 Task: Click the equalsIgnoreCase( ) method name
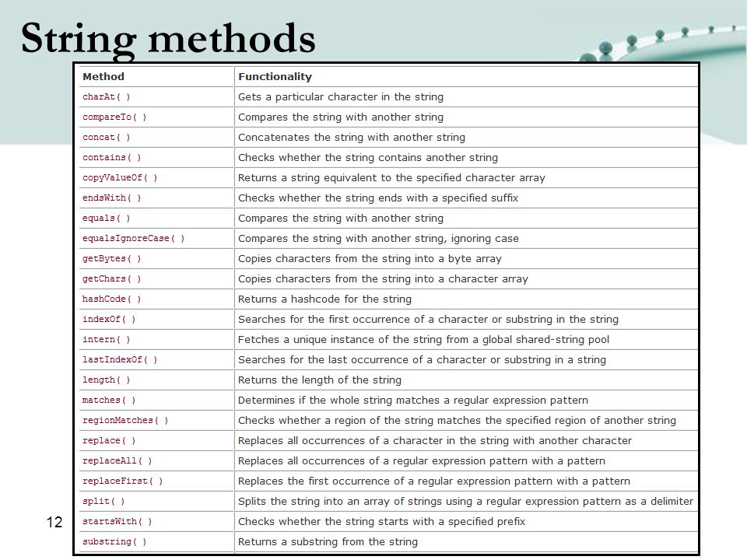coord(133,238)
